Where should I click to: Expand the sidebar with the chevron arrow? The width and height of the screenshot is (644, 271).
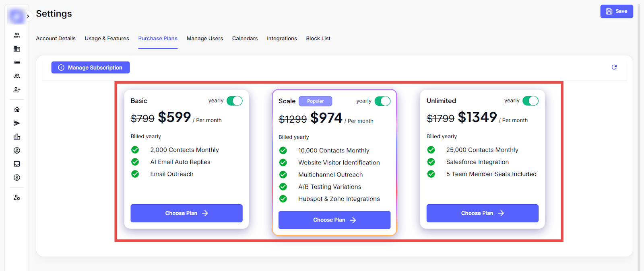point(28,16)
